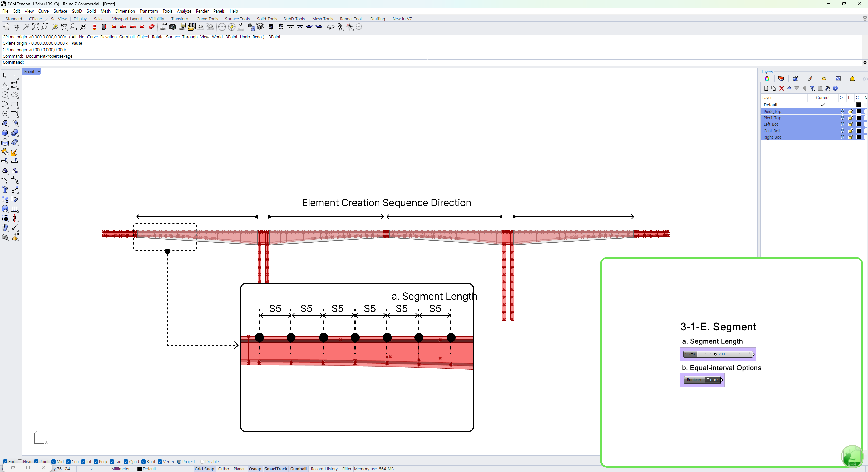Open toolbar options gear at top right
This screenshot has width=868, height=472.
pos(865,18)
